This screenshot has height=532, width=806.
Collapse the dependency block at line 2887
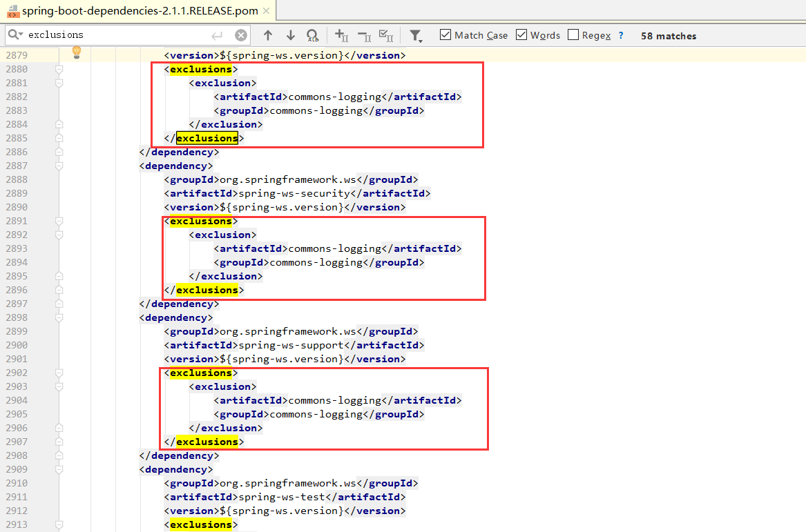pyautogui.click(x=59, y=166)
